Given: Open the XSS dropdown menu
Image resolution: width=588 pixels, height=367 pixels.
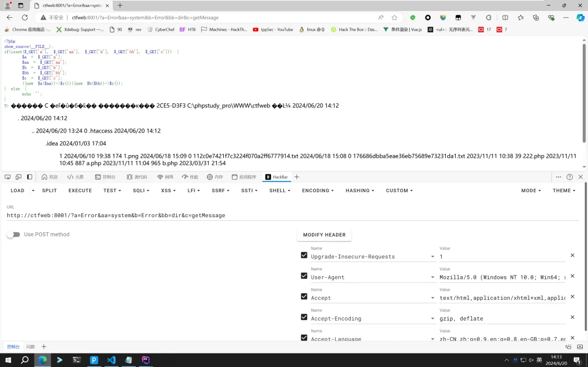Looking at the screenshot, I should 168,191.
